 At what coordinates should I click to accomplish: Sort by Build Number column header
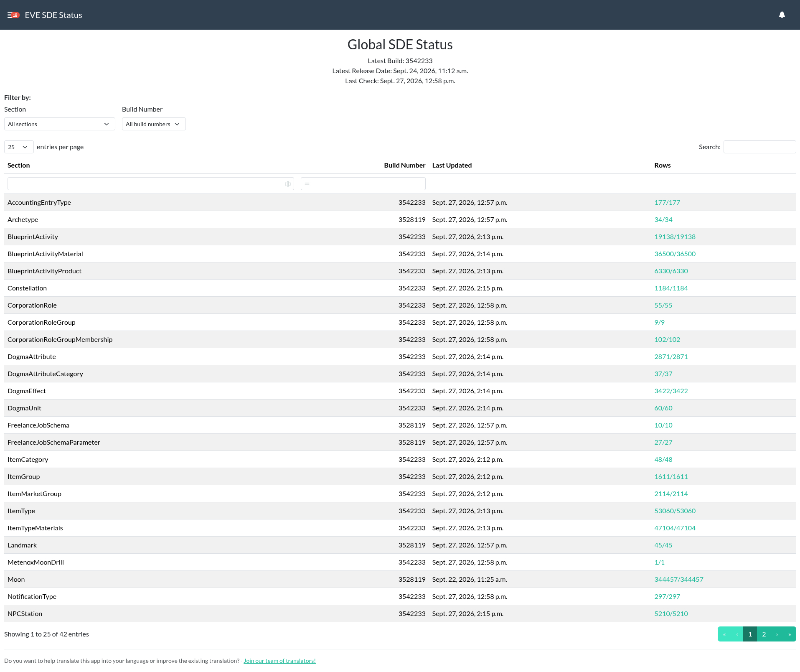(x=404, y=165)
